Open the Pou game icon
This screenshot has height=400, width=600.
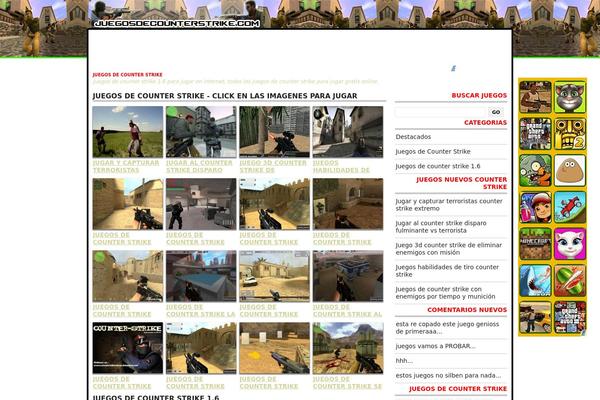coord(570,170)
